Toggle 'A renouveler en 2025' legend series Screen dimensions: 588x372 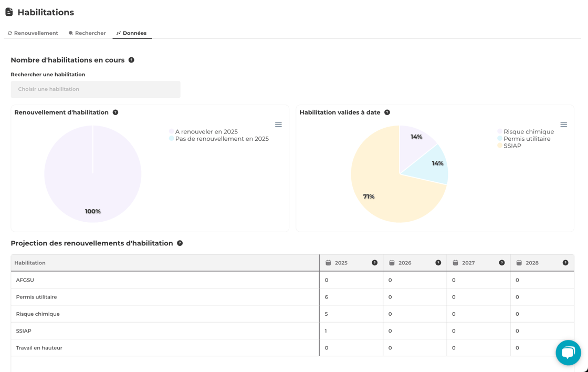pos(206,132)
